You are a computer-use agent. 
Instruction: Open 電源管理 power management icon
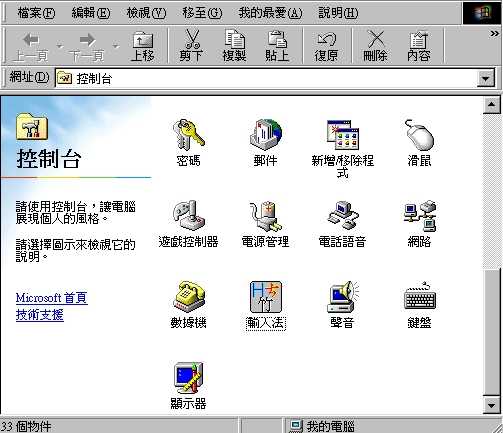point(265,224)
